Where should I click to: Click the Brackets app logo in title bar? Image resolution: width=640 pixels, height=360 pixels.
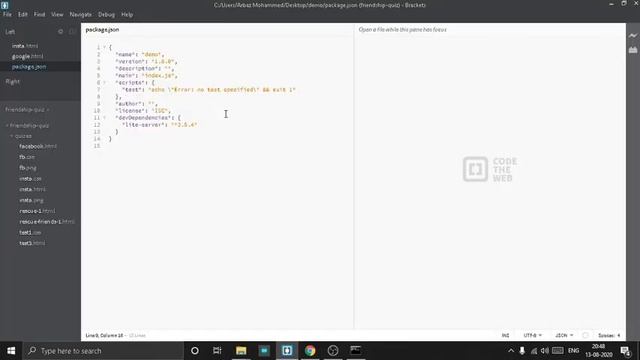click(x=4, y=5)
